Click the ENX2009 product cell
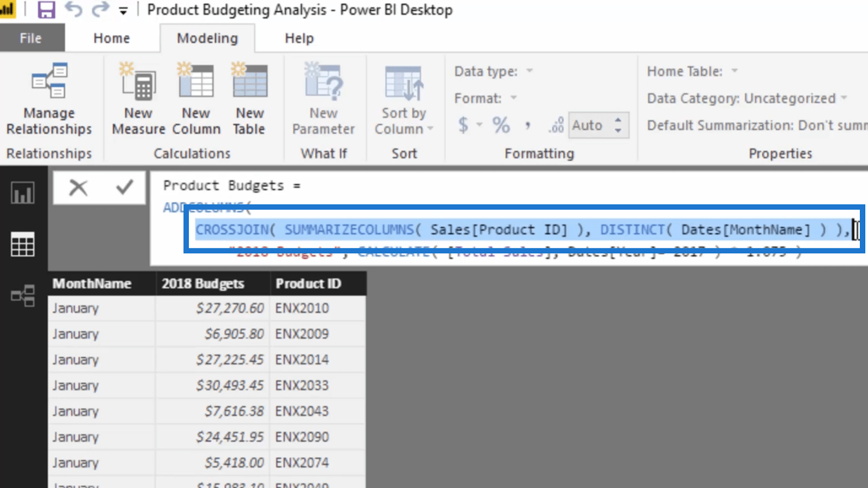Viewport: 868px width, 488px height. click(318, 333)
